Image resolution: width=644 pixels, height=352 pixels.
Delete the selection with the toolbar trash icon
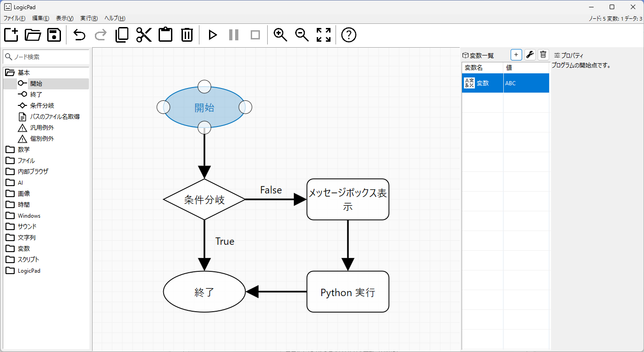tap(187, 35)
